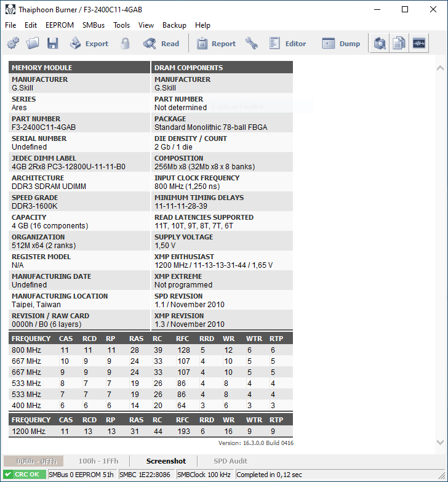The height and width of the screenshot is (482, 448).
Task: Click the camera screenshot capture icon
Action: [380, 43]
